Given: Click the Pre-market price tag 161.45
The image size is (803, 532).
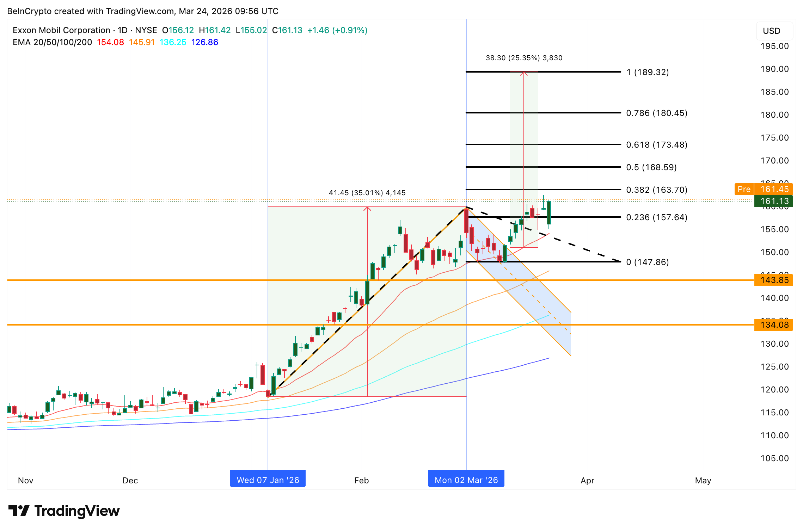Looking at the screenshot, I should pyautogui.click(x=773, y=189).
